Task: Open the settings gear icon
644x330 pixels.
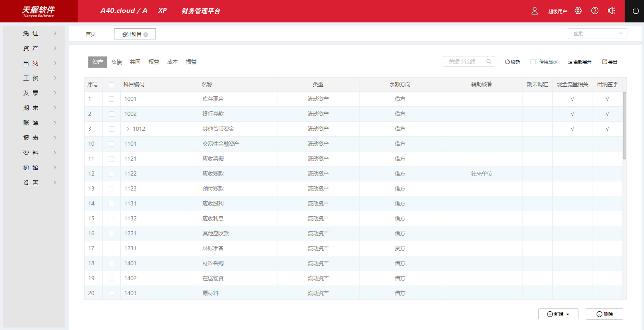Action: [578, 11]
